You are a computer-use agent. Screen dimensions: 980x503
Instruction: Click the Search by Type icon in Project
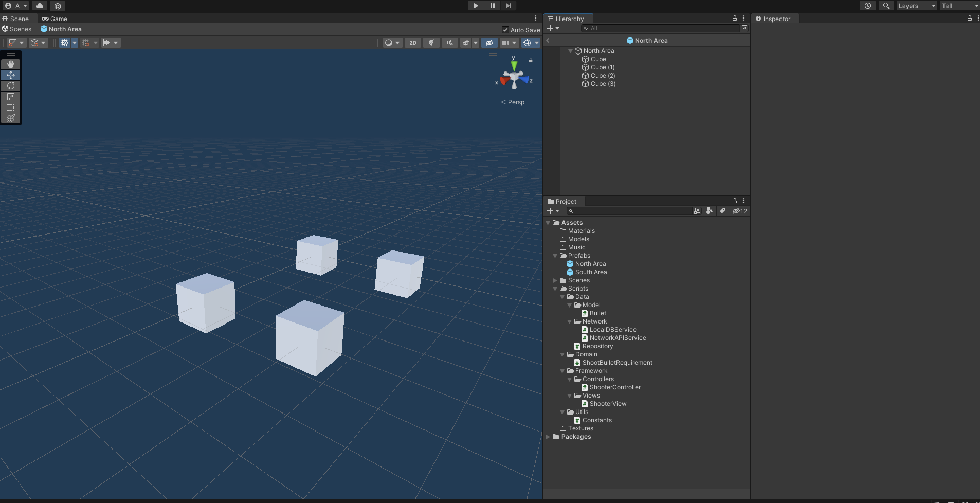710,211
